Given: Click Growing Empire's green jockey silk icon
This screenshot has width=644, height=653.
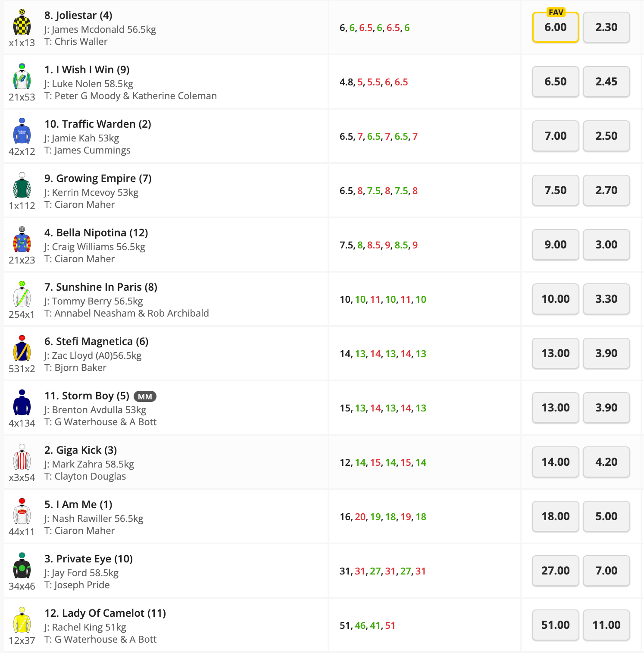Looking at the screenshot, I should coord(22,186).
